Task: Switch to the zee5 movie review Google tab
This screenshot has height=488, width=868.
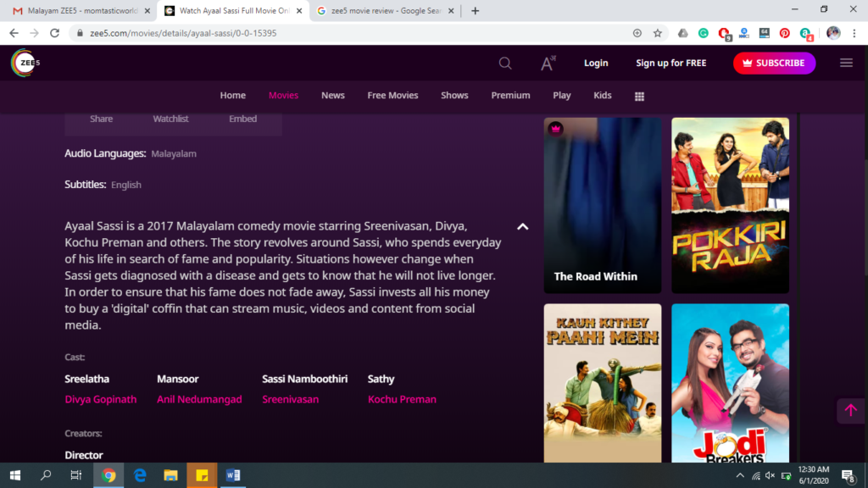Action: [x=387, y=11]
